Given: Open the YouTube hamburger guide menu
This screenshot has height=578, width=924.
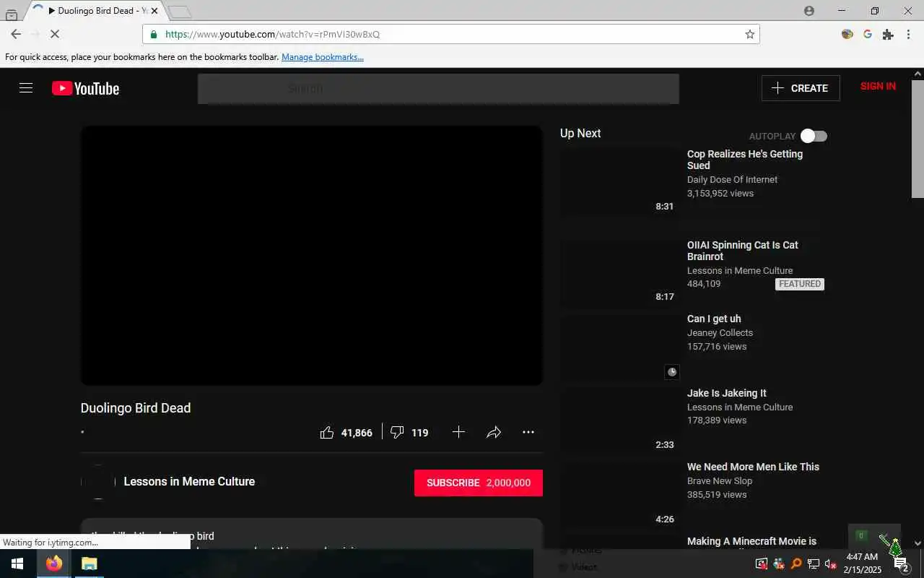Looking at the screenshot, I should coord(26,88).
